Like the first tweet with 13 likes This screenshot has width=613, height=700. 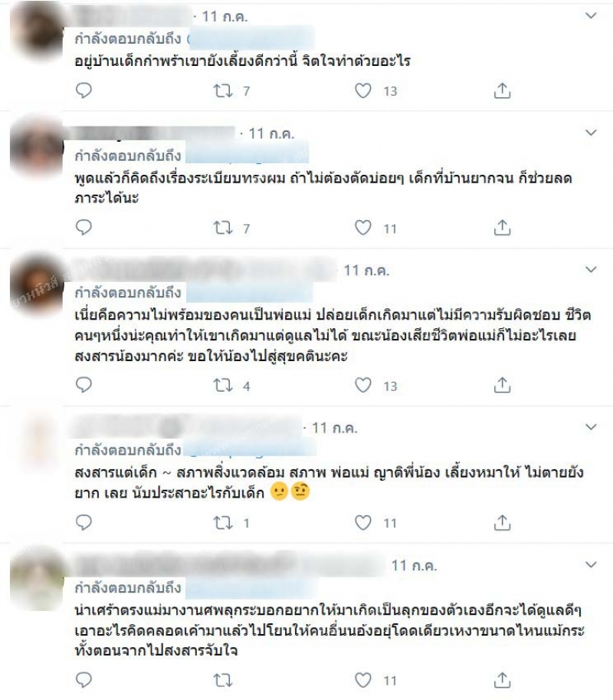point(362,90)
